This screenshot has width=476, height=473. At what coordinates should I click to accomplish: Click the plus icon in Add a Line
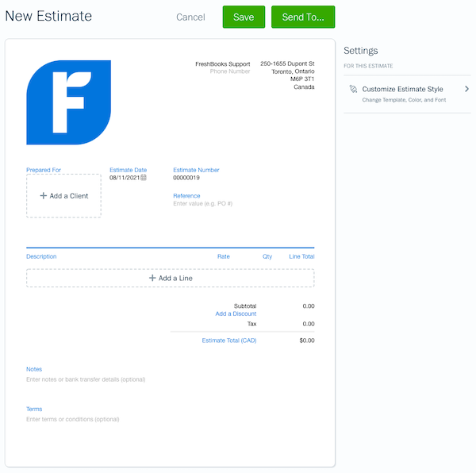pos(152,279)
